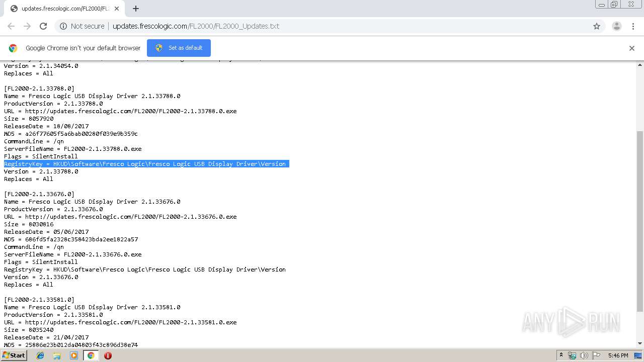Screen dimensions: 644x362
Task: Click Size = 8030816 line
Action: pos(29,224)
